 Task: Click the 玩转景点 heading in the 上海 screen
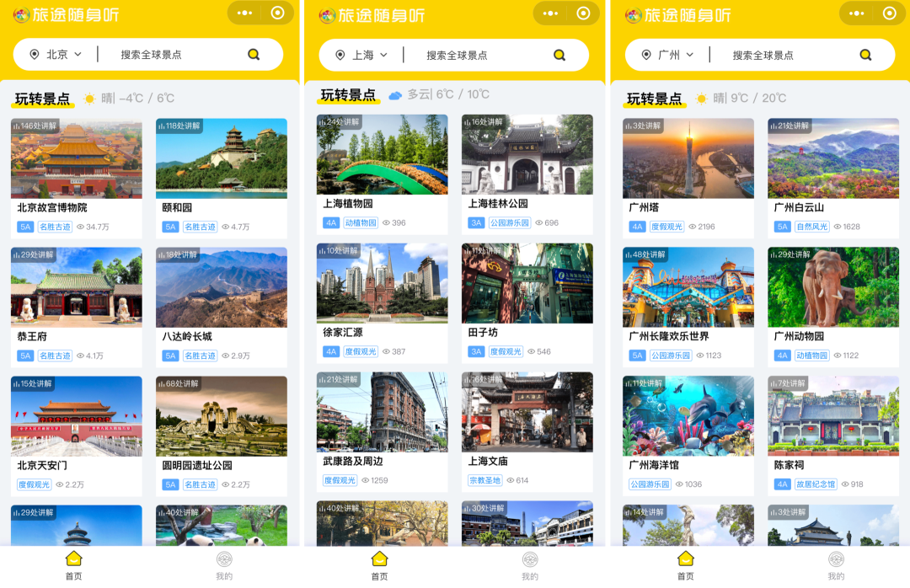[x=348, y=95]
